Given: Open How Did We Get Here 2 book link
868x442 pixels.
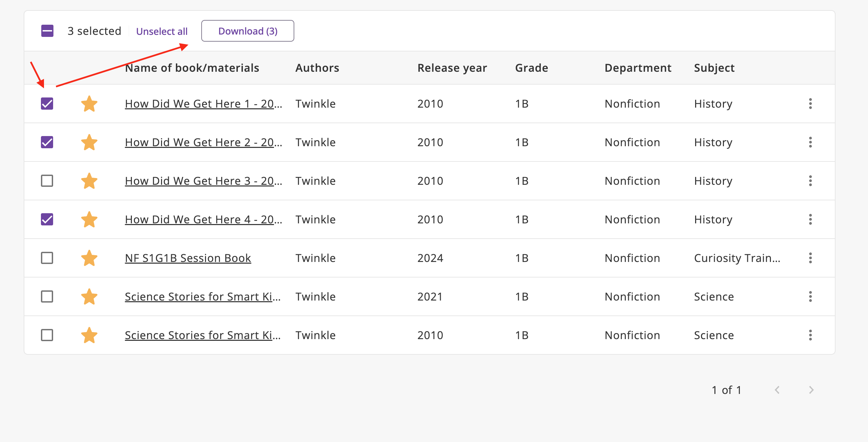Looking at the screenshot, I should pos(203,142).
